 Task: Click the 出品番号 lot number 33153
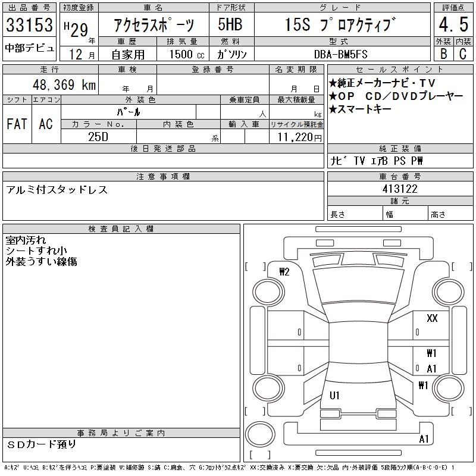pyautogui.click(x=30, y=25)
